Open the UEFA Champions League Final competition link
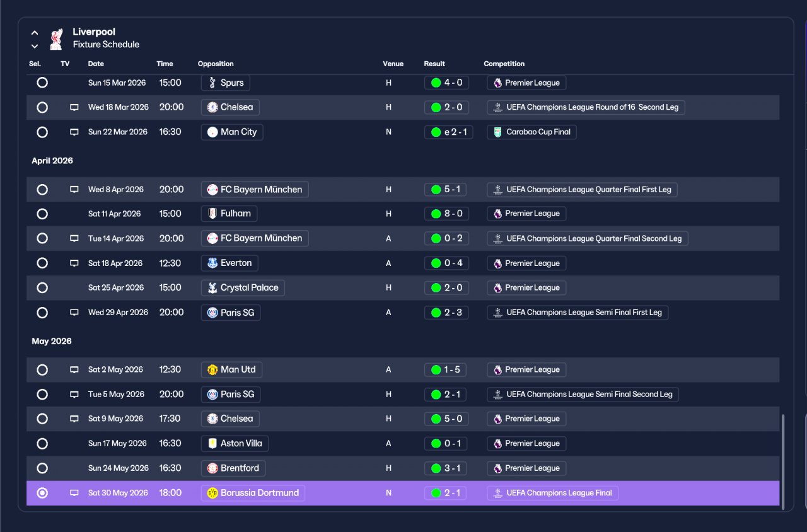807x532 pixels. pos(552,493)
